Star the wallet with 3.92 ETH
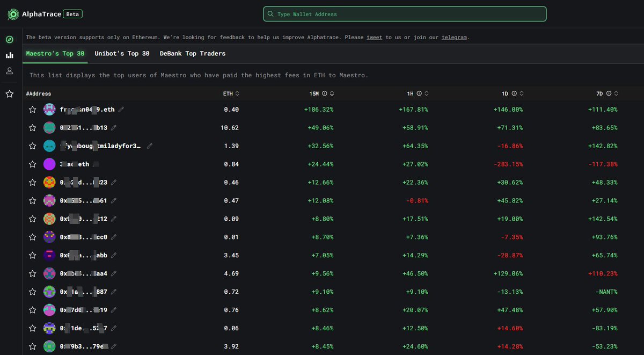 33,346
